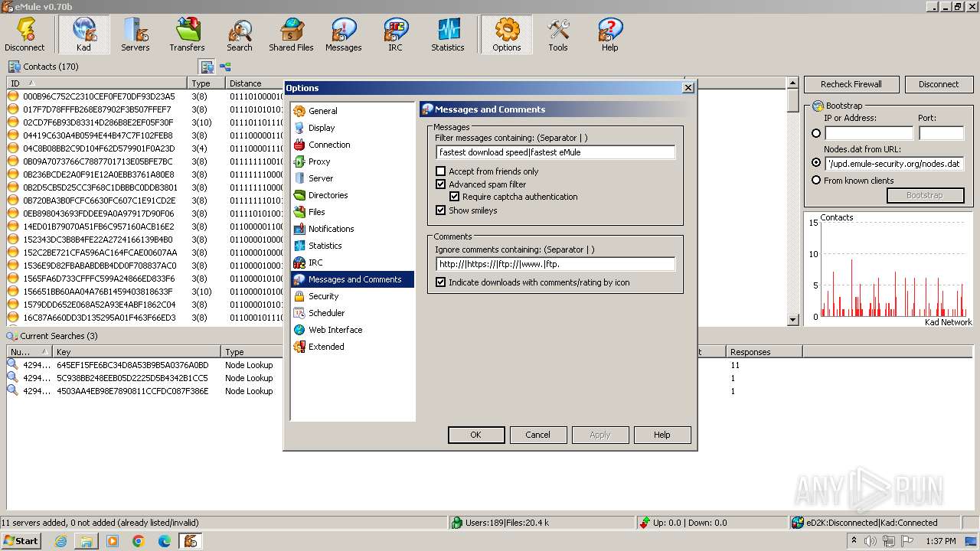Viewport: 980px width, 551px height.
Task: Click the Nodes.dat URL field
Action: click(894, 164)
